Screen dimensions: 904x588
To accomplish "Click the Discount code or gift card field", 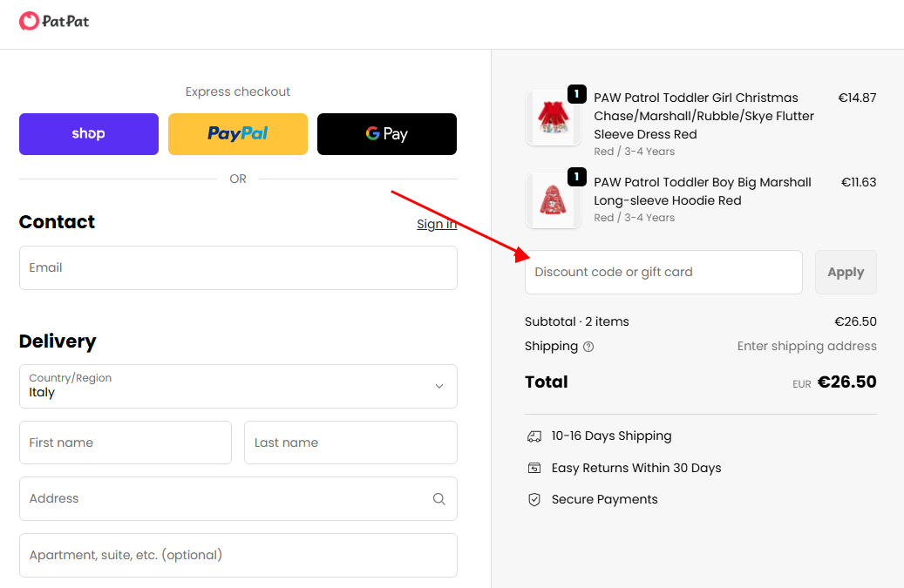I will (x=663, y=273).
